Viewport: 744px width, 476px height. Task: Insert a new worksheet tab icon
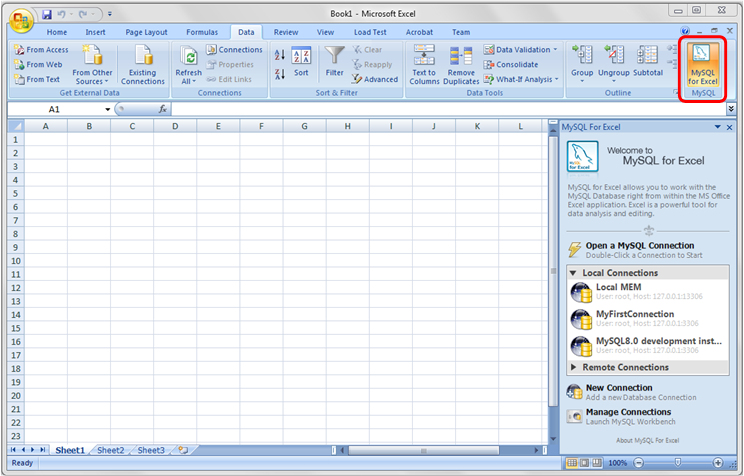click(x=183, y=450)
